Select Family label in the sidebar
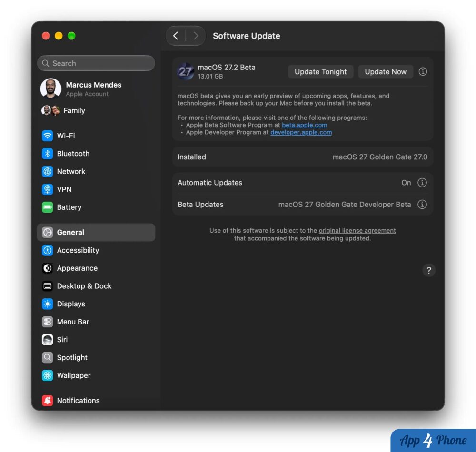This screenshot has height=452, width=476. pos(74,111)
